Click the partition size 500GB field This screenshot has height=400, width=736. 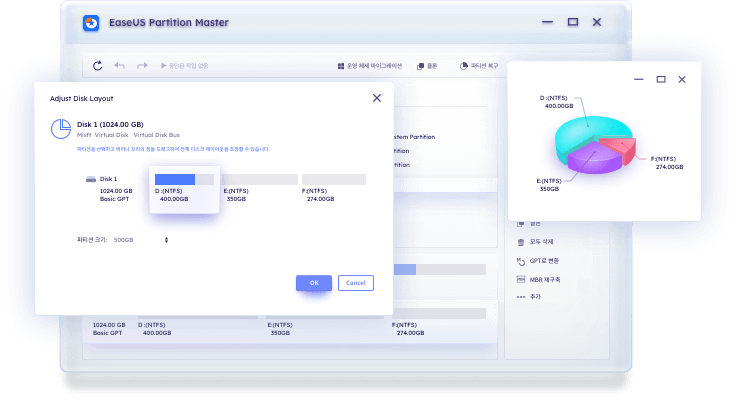(x=125, y=240)
